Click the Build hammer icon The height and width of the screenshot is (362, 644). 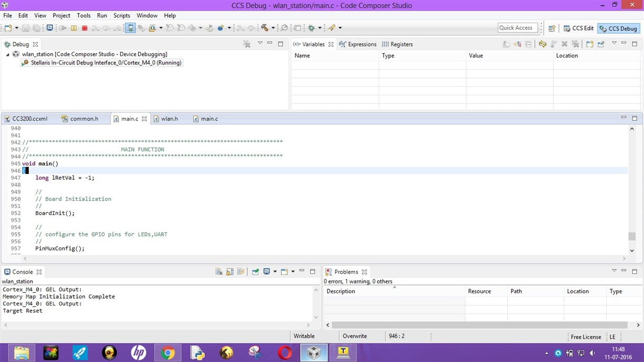coord(264,28)
